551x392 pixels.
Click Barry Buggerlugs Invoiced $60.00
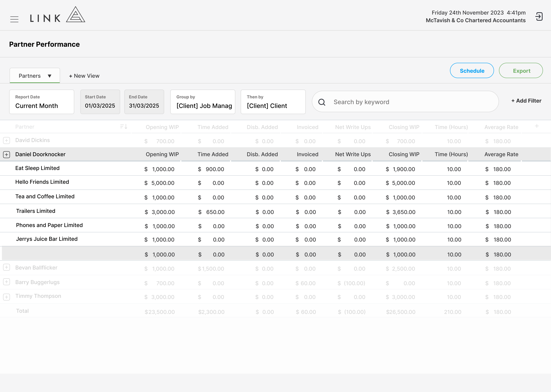pyautogui.click(x=305, y=283)
